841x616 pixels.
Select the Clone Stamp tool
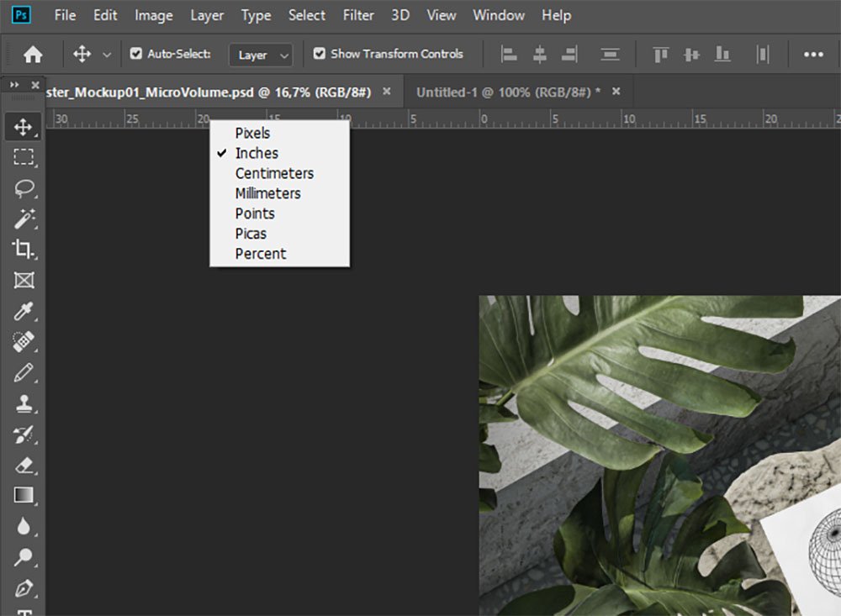coord(24,403)
